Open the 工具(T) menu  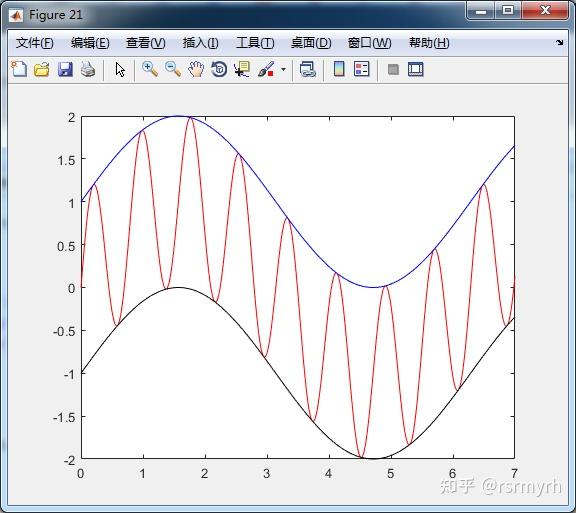(255, 43)
